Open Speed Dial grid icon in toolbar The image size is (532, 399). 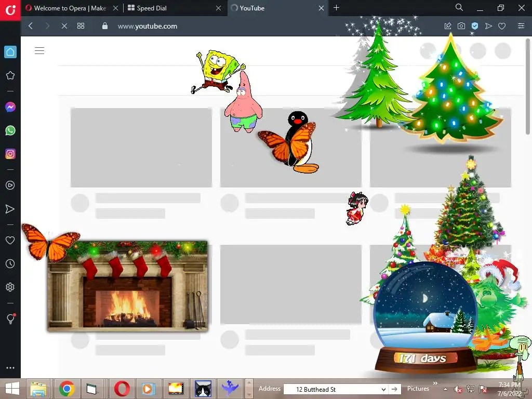81,26
